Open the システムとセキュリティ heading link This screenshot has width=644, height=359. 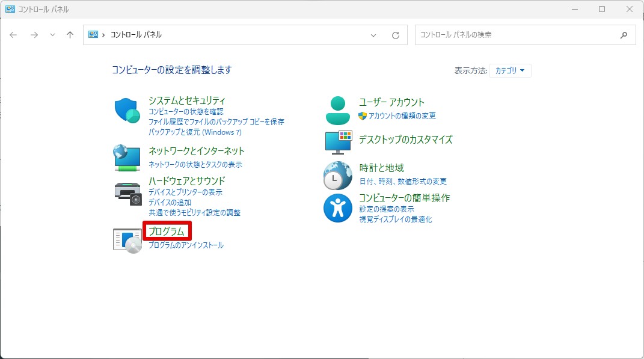tap(187, 100)
